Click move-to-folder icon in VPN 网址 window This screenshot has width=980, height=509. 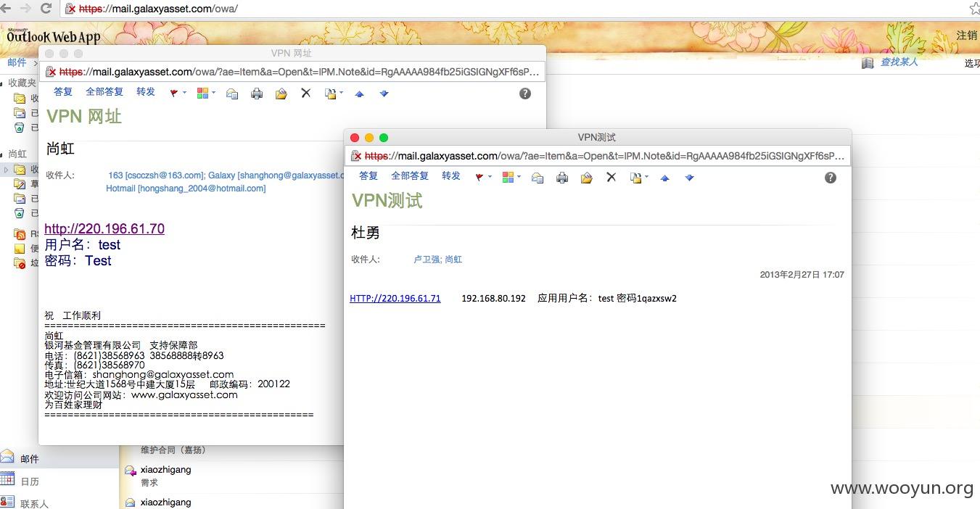pyautogui.click(x=281, y=94)
